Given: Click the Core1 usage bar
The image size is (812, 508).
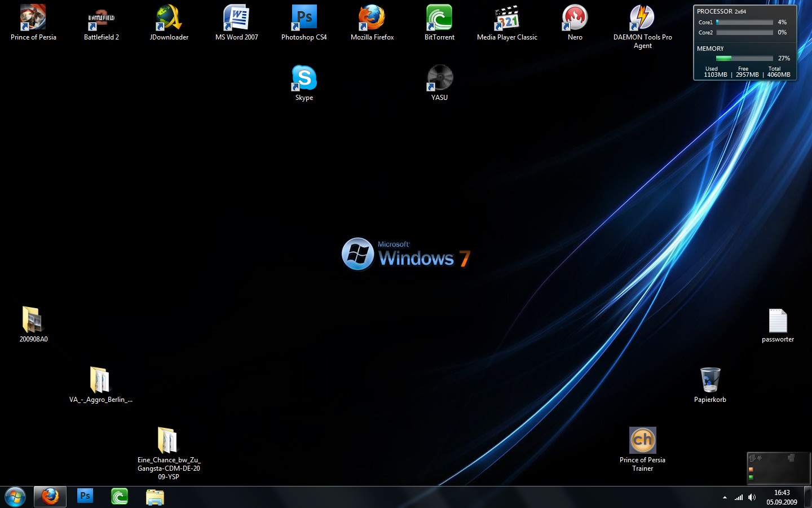Looking at the screenshot, I should pyautogui.click(x=744, y=23).
